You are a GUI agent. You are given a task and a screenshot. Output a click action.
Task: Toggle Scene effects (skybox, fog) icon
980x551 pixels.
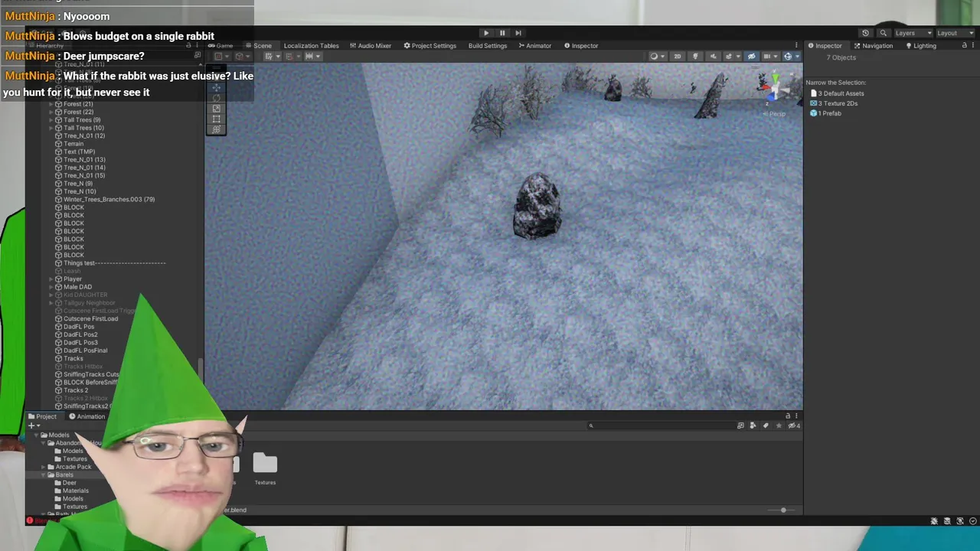pyautogui.click(x=730, y=57)
